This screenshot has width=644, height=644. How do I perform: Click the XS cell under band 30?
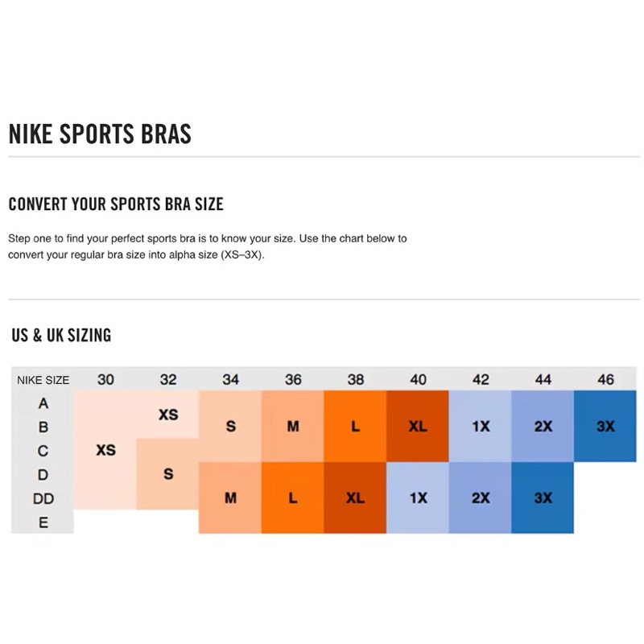[x=105, y=451]
